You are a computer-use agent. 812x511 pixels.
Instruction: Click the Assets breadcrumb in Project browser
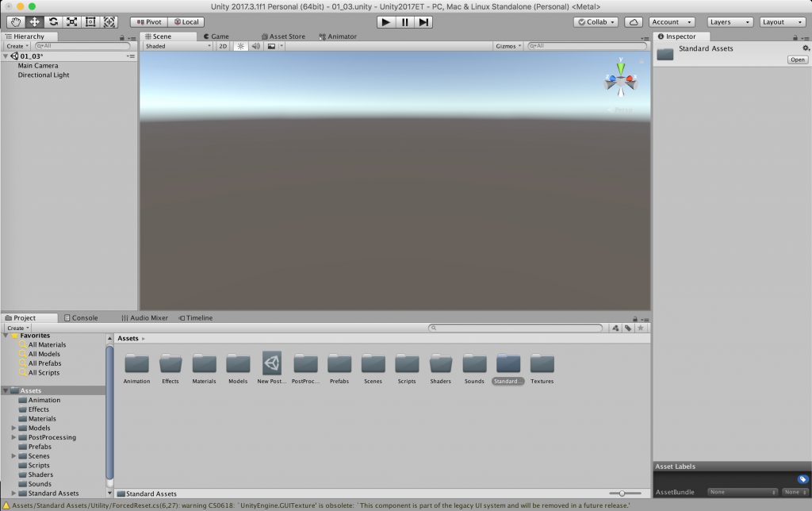pos(128,339)
